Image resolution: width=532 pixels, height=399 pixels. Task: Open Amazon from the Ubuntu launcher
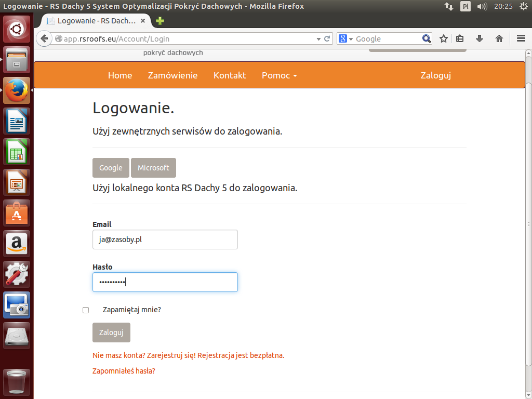17,244
